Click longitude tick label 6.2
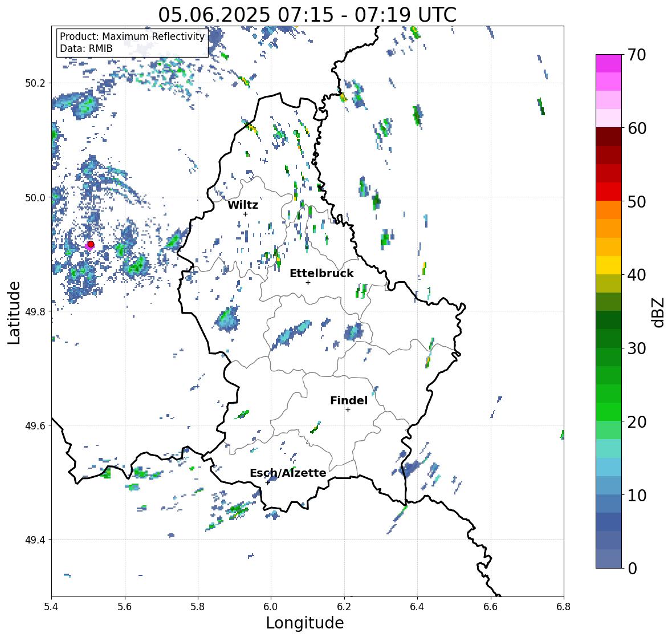Screen dimensions: 672x637 (344, 607)
